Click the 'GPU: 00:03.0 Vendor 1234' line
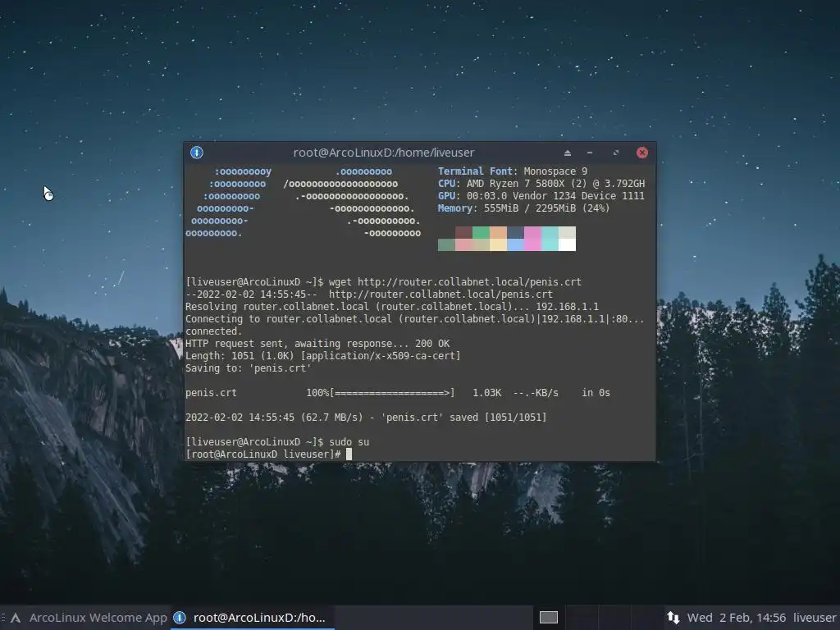 pos(541,196)
